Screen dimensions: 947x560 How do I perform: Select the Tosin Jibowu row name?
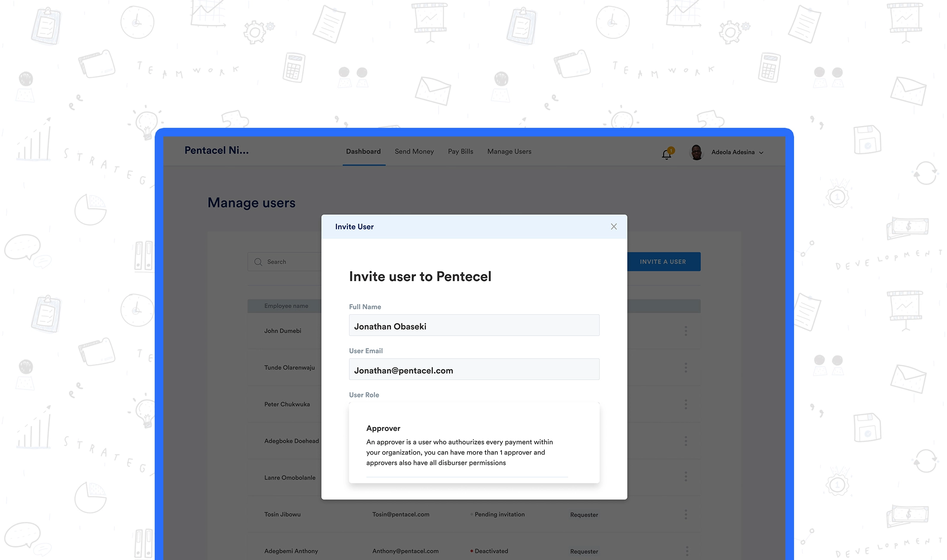(x=282, y=514)
